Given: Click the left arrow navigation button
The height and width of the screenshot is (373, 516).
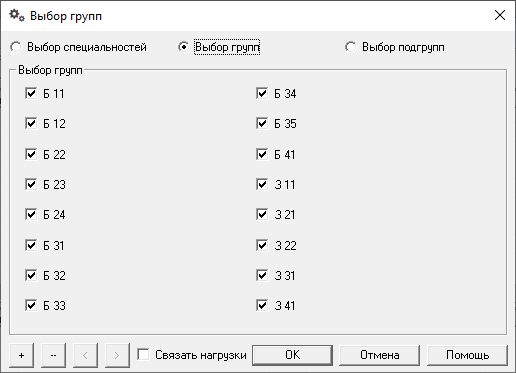Looking at the screenshot, I should [x=85, y=355].
